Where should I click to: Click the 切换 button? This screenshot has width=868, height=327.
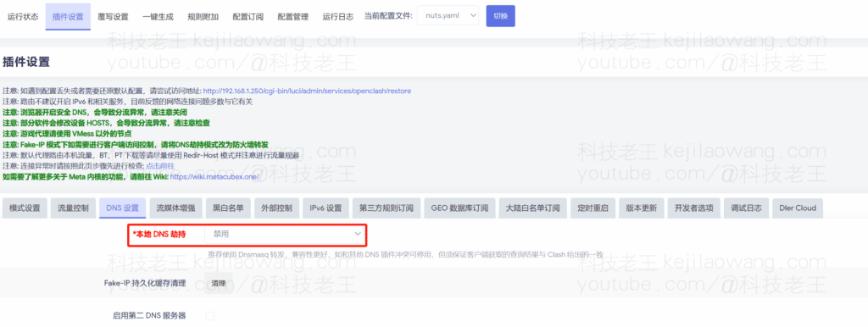tap(500, 16)
